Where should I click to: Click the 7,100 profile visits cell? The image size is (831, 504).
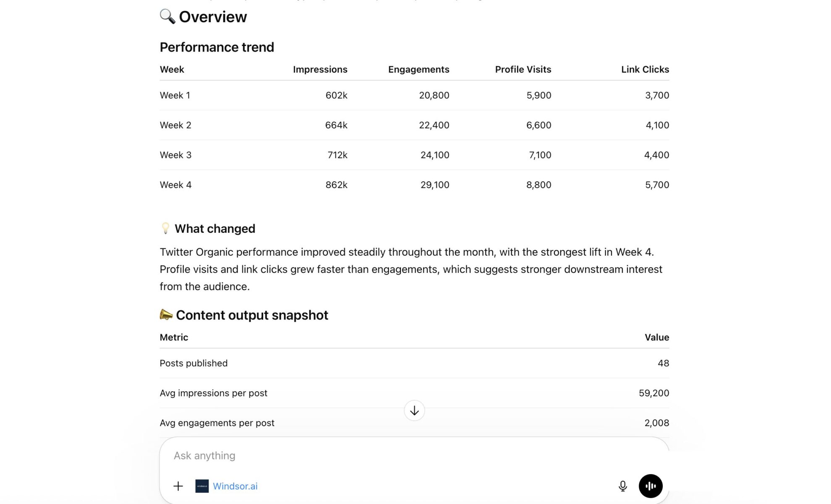coord(540,155)
